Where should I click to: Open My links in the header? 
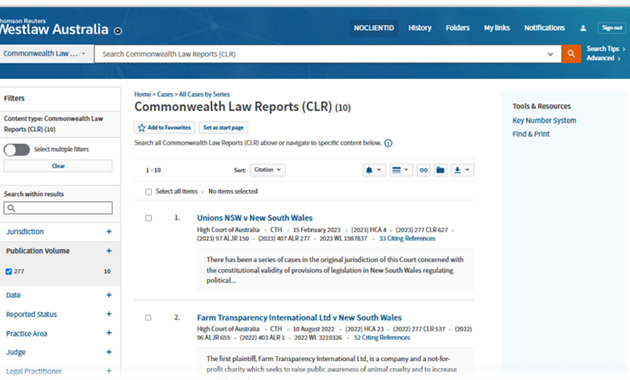497,28
